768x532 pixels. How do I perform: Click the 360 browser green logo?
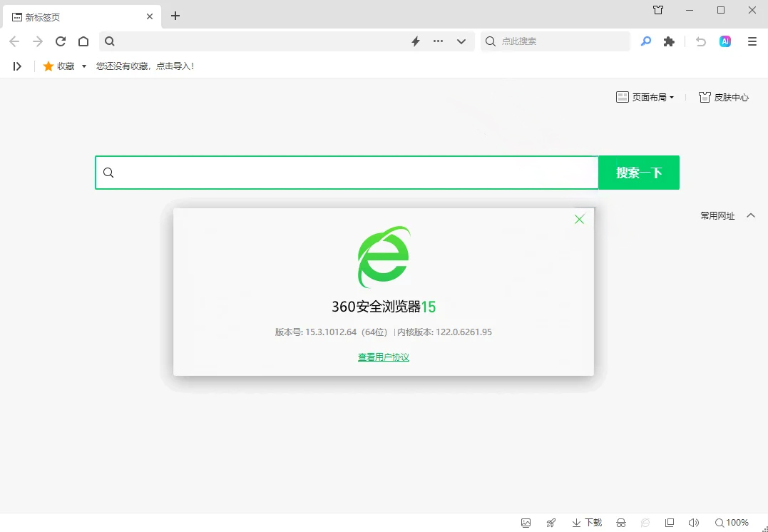pos(384,257)
